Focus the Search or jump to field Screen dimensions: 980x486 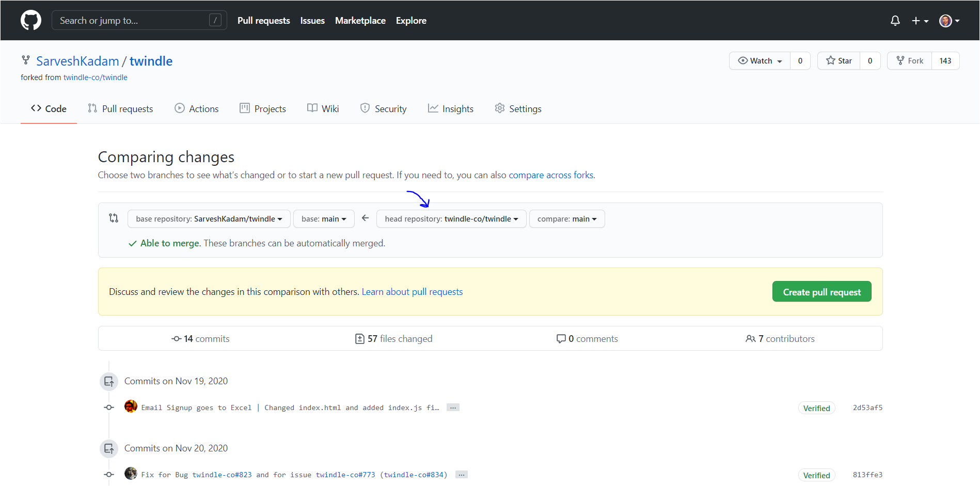tap(139, 20)
